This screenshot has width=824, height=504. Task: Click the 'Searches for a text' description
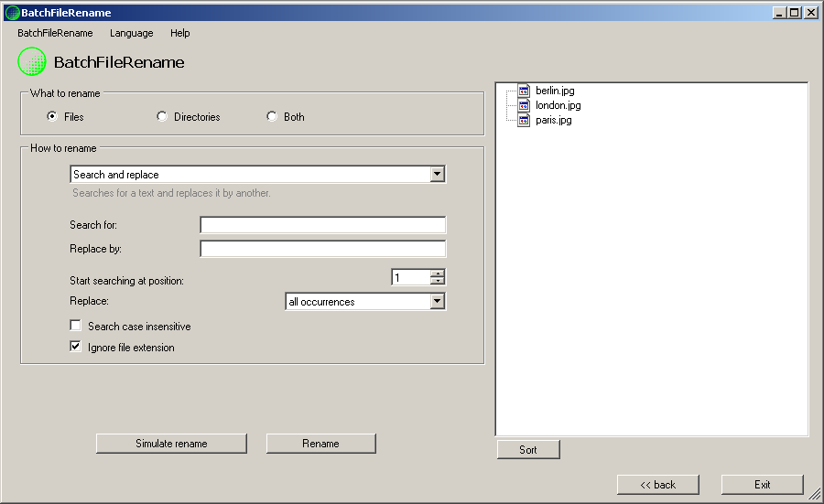(171, 193)
